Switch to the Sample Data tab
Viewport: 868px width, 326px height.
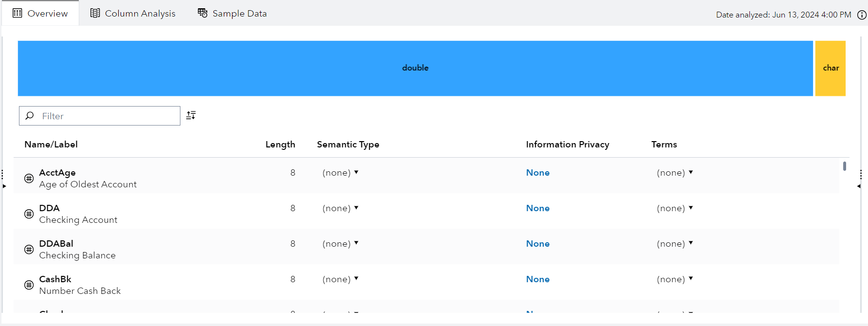pos(232,14)
